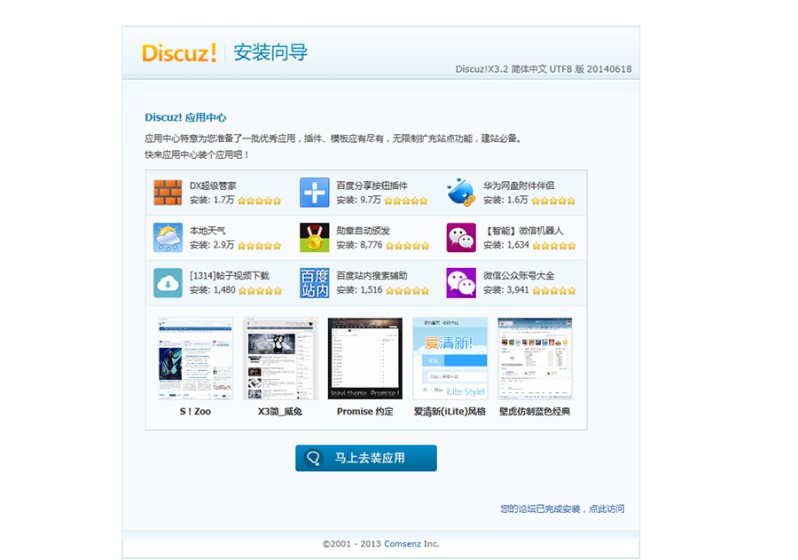The width and height of the screenshot is (798, 560).
Task: Click the 微信公众账号大全 app title
Action: (x=519, y=275)
